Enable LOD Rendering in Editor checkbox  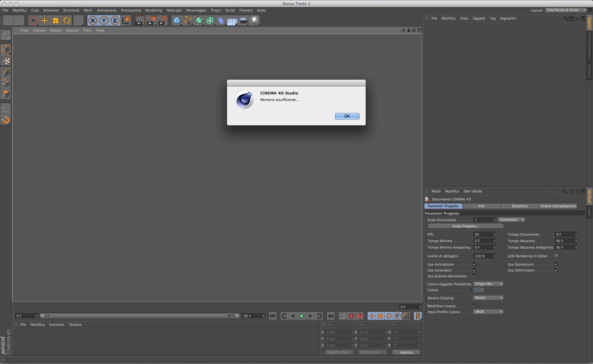556,256
